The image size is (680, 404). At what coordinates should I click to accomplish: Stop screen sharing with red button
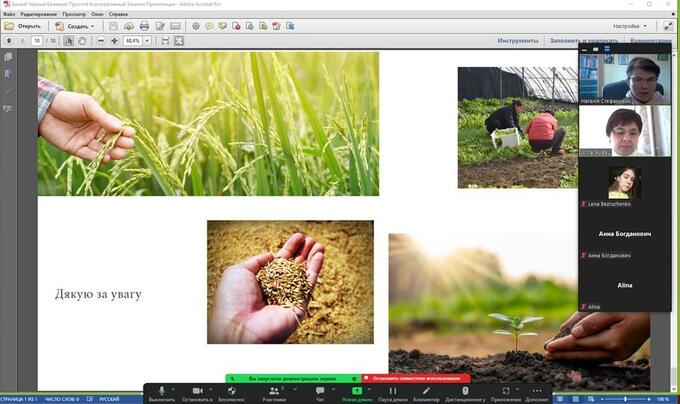415,378
